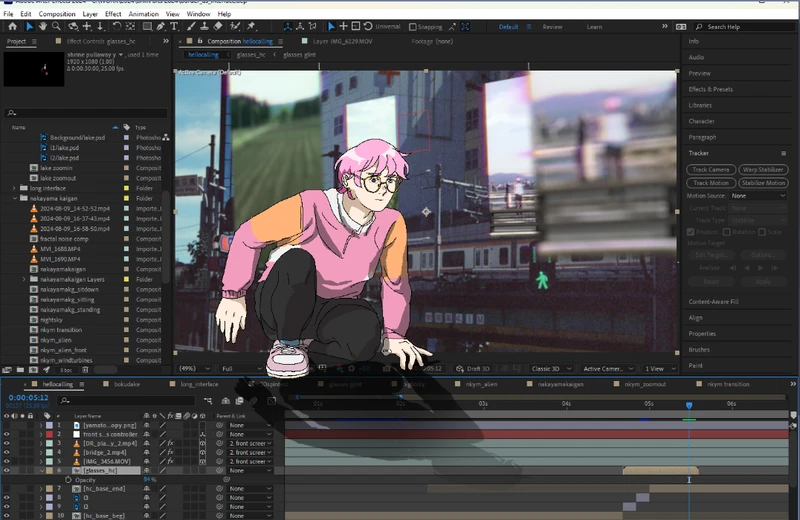Click the Stabilize Motion button
Screen dimensions: 800x520
763,183
